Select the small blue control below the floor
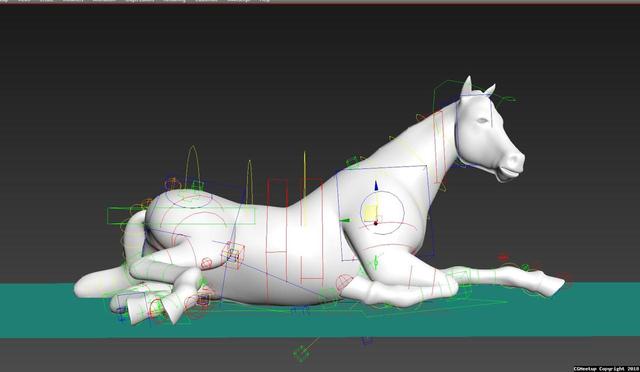The image size is (640, 372). (367, 340)
